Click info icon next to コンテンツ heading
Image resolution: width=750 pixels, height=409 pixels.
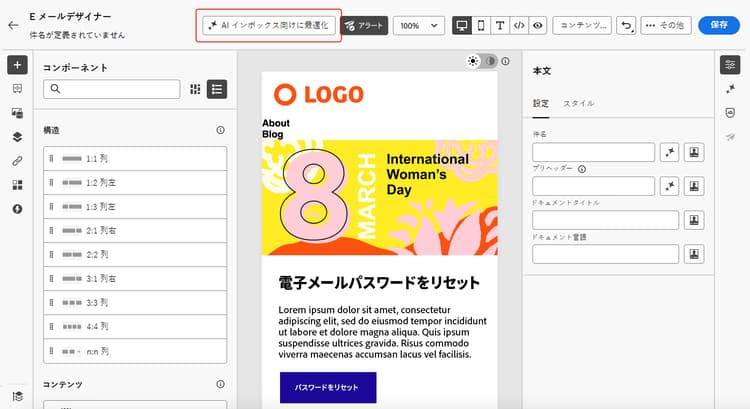coord(221,384)
